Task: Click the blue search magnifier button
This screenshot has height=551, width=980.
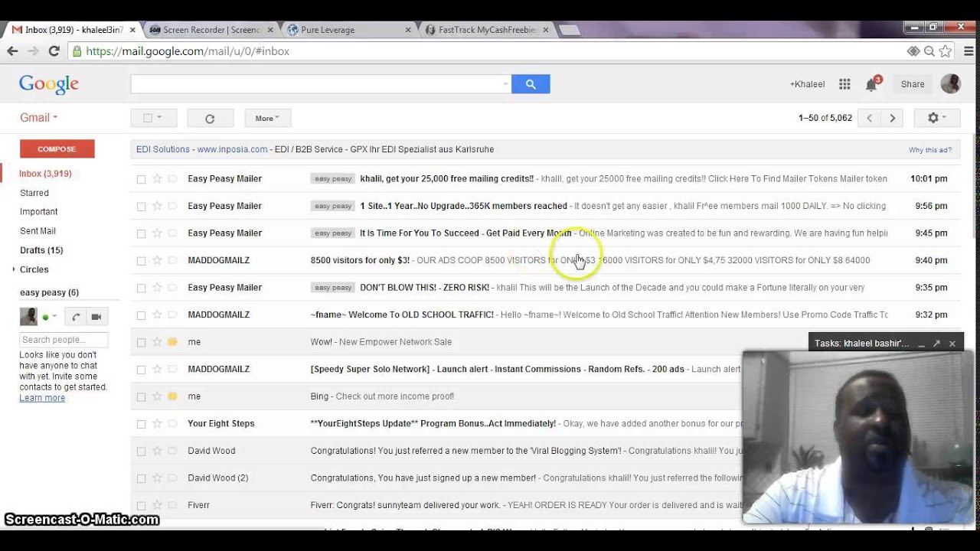Action: tap(531, 84)
